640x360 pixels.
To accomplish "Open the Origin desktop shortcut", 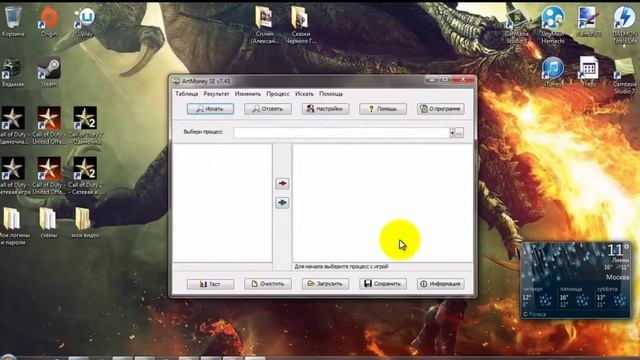I will (49, 22).
